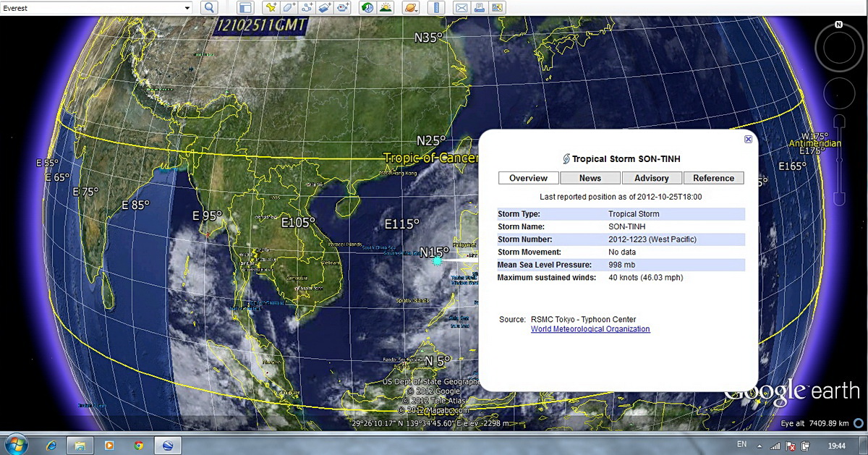
Task: Select the ruler measurement tool
Action: (x=436, y=7)
